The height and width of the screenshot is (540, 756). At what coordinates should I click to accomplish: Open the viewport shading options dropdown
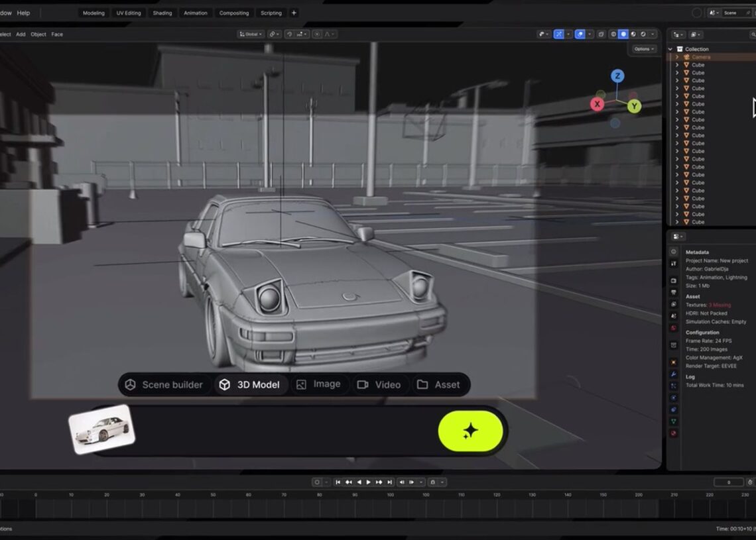coord(653,34)
